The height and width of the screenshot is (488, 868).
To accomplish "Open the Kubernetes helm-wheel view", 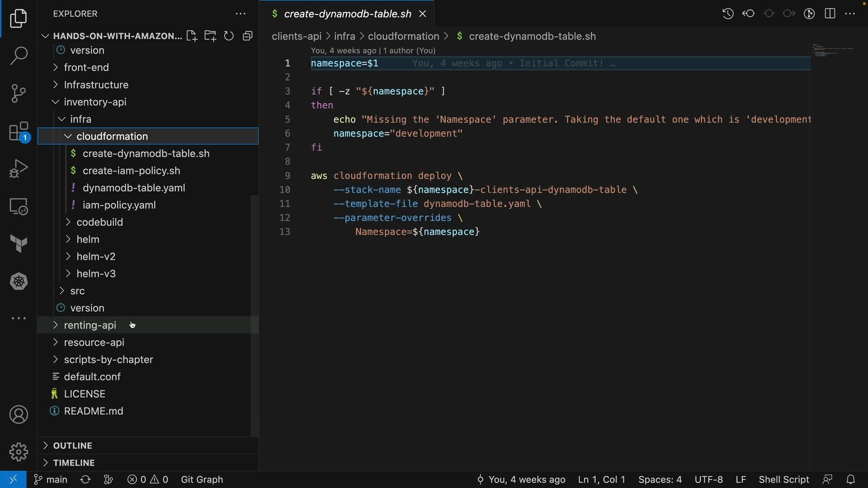I will tap(19, 282).
